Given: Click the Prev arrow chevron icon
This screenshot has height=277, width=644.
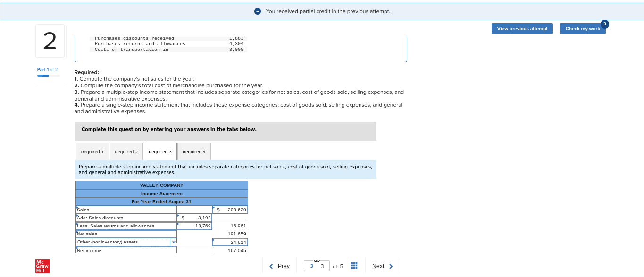Looking at the screenshot, I should coord(271,266).
